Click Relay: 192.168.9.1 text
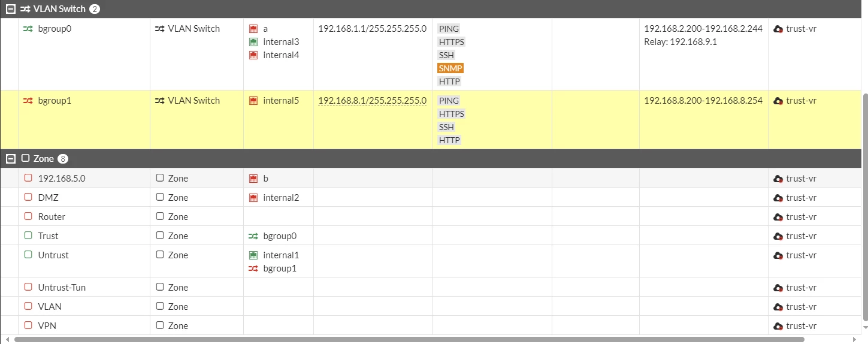The width and height of the screenshot is (868, 344). click(681, 42)
